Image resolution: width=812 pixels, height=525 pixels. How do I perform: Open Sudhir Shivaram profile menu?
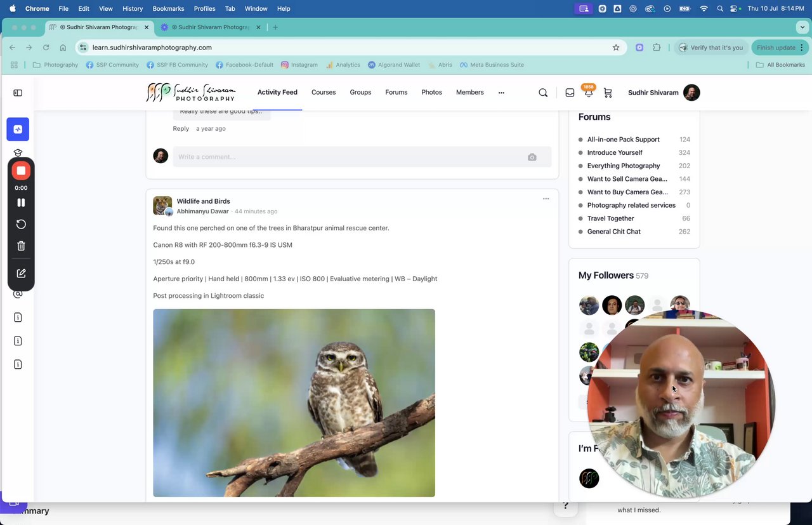coord(664,93)
